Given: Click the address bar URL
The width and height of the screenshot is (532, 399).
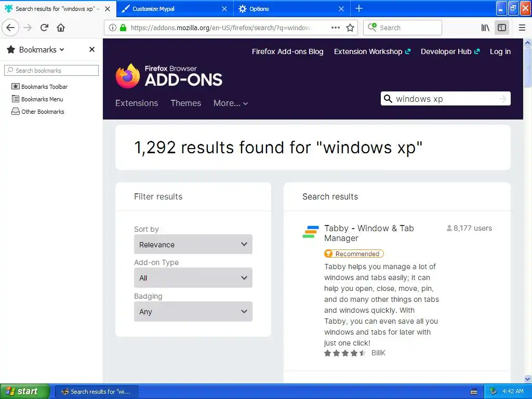Looking at the screenshot, I should pos(220,28).
